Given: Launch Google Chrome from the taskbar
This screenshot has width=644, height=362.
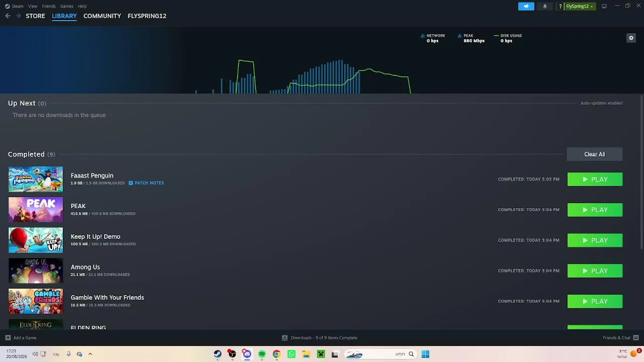Looking at the screenshot, I should 276,354.
